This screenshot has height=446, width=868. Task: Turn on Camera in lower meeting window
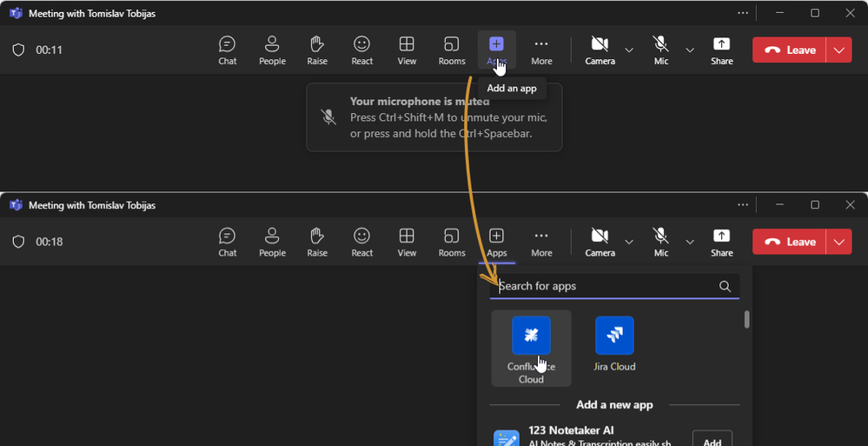point(600,242)
